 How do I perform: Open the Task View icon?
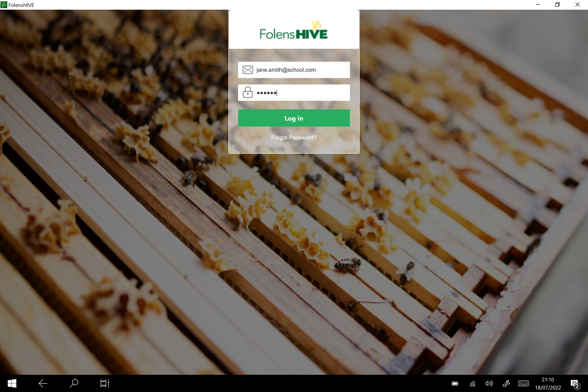(x=104, y=383)
